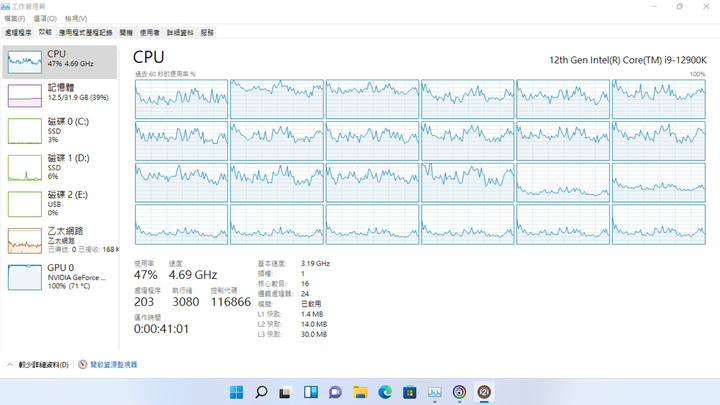The height and width of the screenshot is (405, 720).
Task: Select 磁碟 1 (D:) SSD entry
Action: point(60,167)
